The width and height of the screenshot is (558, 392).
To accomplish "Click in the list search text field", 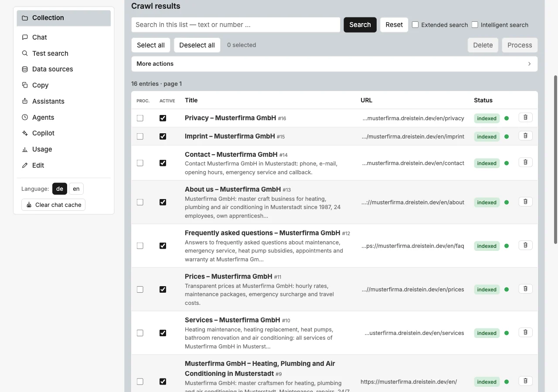I will pyautogui.click(x=236, y=25).
